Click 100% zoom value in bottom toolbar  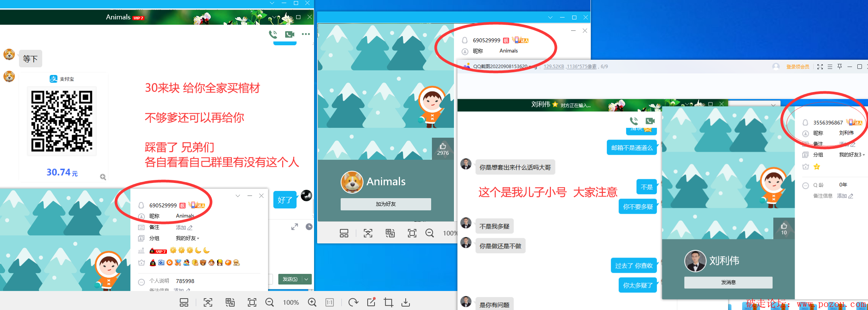click(291, 302)
